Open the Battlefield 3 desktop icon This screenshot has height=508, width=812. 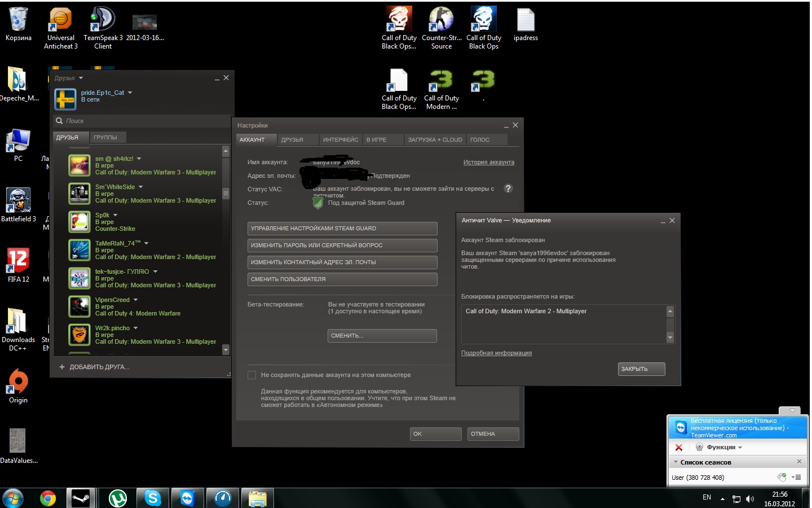point(18,205)
